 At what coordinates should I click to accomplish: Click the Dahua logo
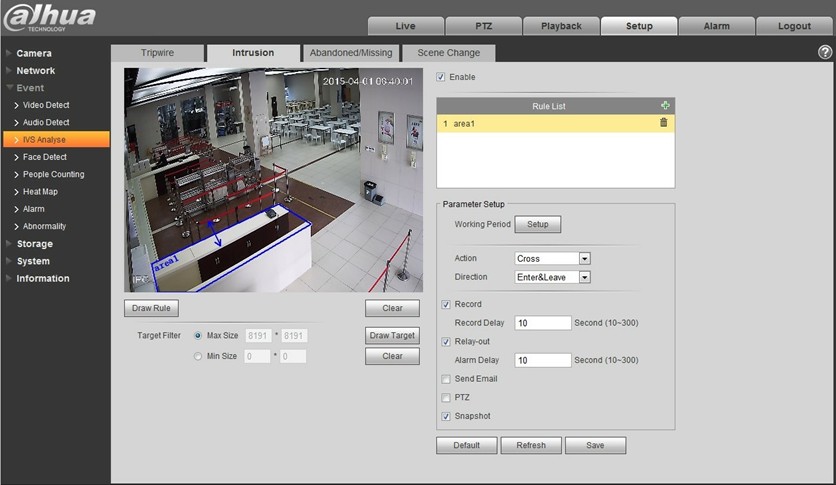click(x=50, y=18)
